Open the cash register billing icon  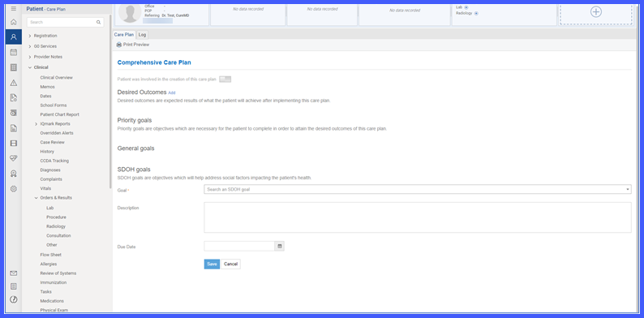click(x=14, y=113)
